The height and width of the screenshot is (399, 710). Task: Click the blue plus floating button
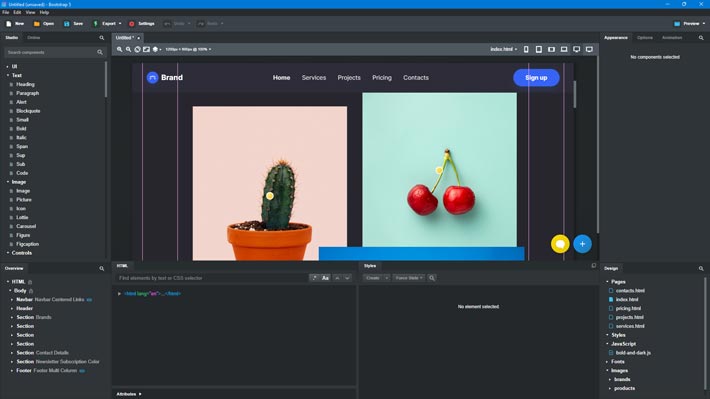pos(582,244)
